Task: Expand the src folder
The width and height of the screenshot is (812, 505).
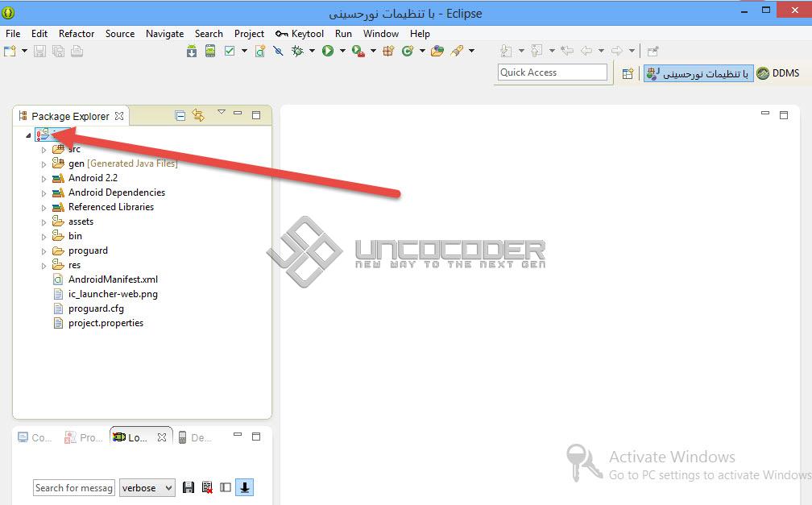Action: pyautogui.click(x=43, y=150)
